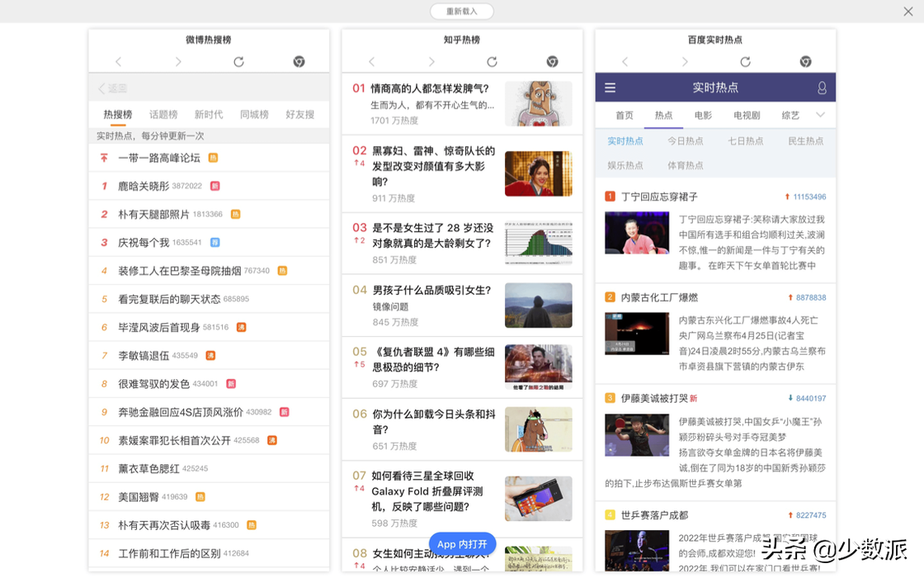Click the badge next to 庆祝每个我

(x=215, y=243)
